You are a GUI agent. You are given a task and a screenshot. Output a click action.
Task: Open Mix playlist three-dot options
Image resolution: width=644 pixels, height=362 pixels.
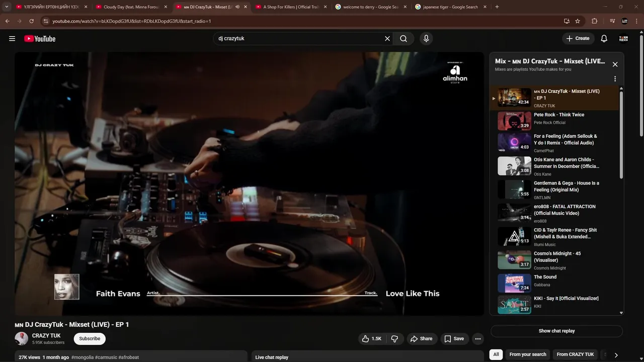pos(615,79)
